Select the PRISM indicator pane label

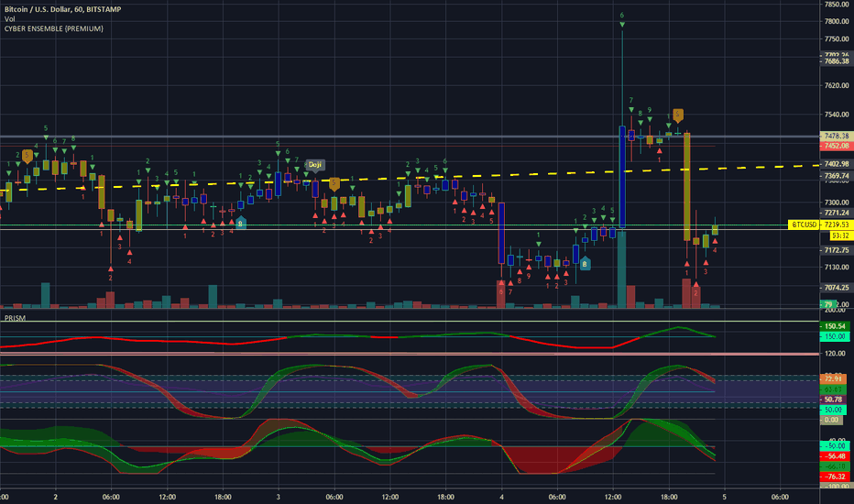pyautogui.click(x=15, y=318)
